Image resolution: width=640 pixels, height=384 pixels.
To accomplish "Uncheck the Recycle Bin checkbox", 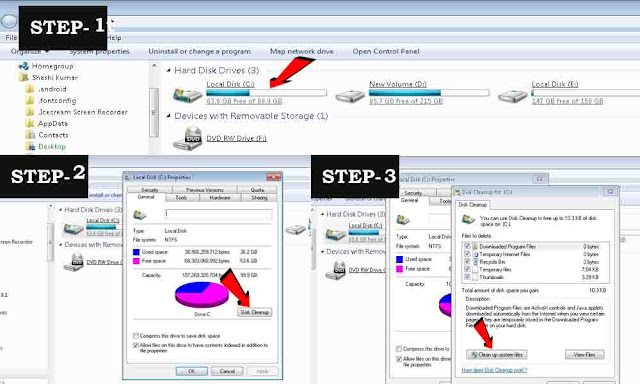I will (467, 262).
